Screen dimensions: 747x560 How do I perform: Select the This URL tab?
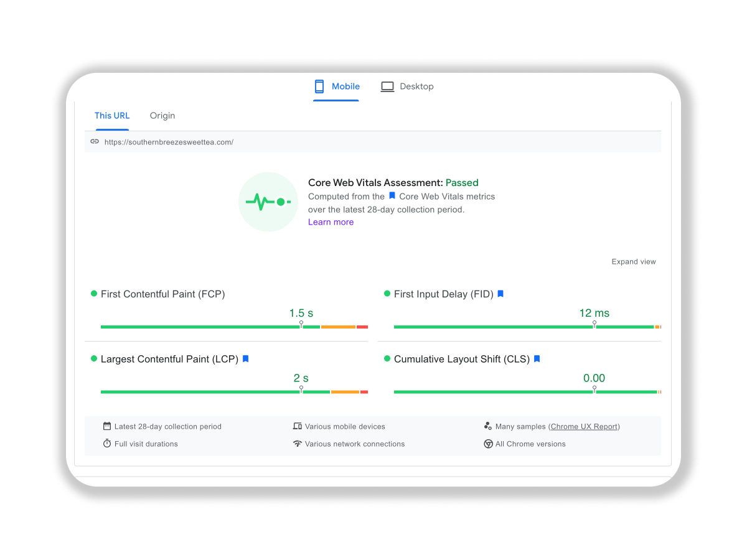[112, 116]
